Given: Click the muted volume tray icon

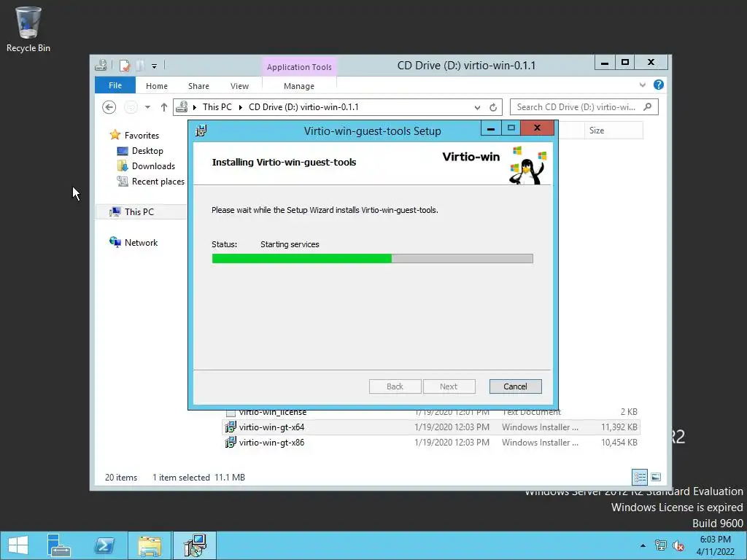Looking at the screenshot, I should pos(678,545).
